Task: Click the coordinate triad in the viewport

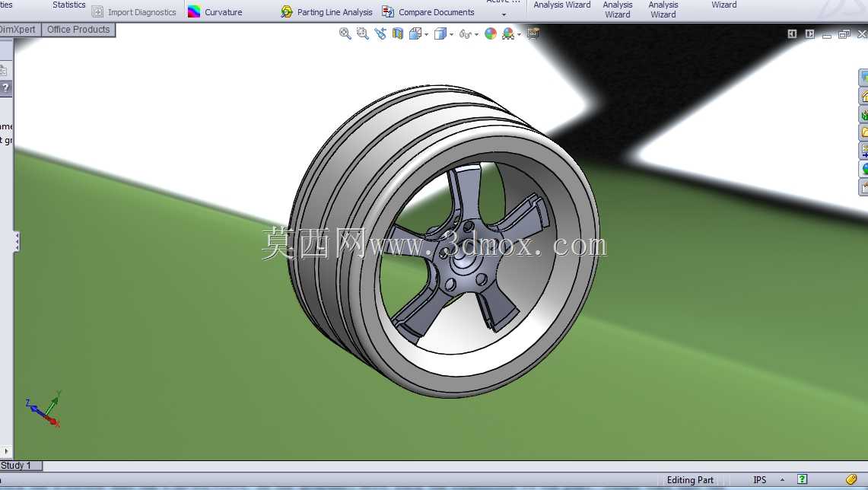Action: (x=43, y=409)
